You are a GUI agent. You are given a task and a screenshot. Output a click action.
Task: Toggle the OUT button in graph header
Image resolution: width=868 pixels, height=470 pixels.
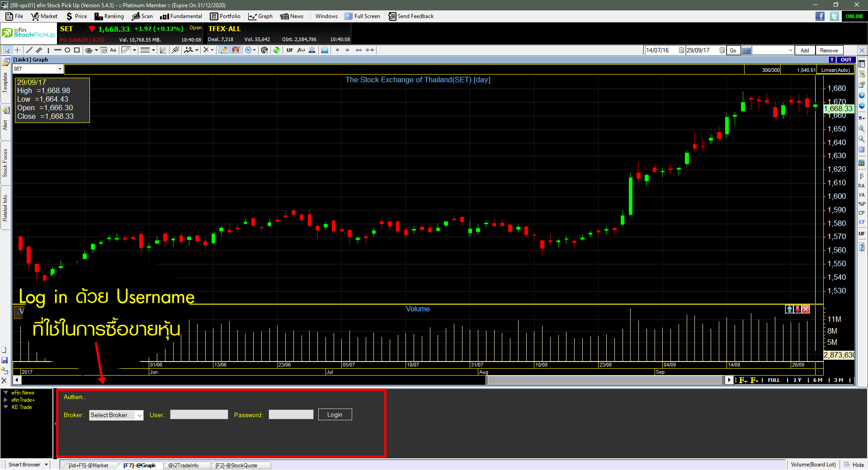point(846,60)
